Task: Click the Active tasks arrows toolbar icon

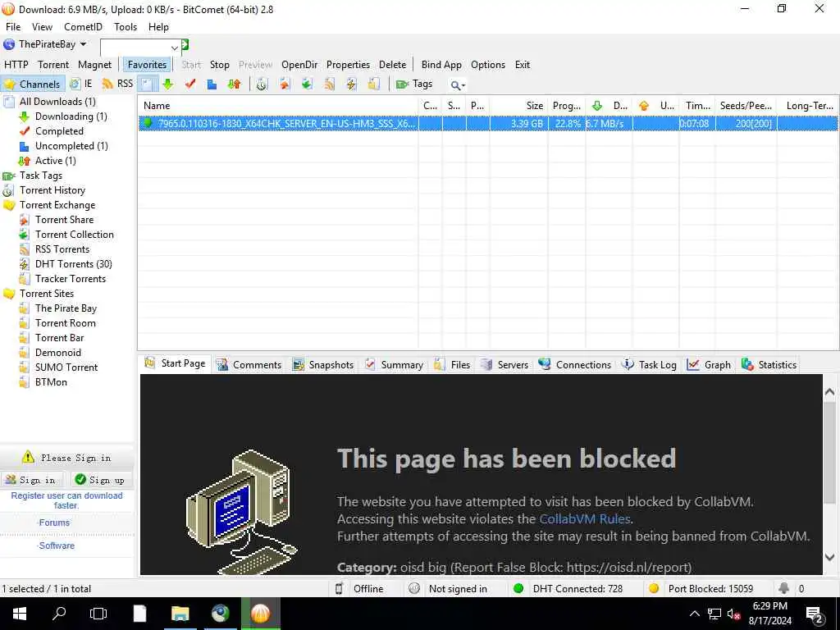Action: pos(234,84)
